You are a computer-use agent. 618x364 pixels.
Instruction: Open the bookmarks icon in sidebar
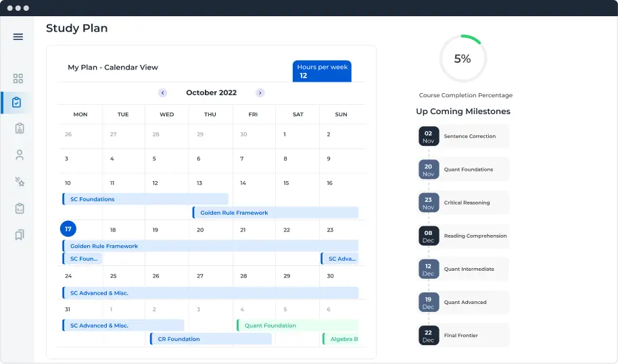(20, 234)
